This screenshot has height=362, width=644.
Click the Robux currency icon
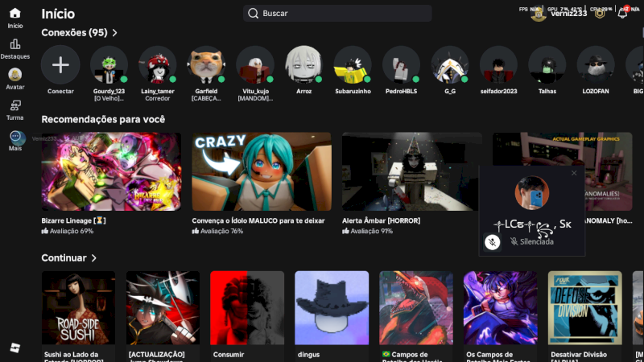click(600, 14)
